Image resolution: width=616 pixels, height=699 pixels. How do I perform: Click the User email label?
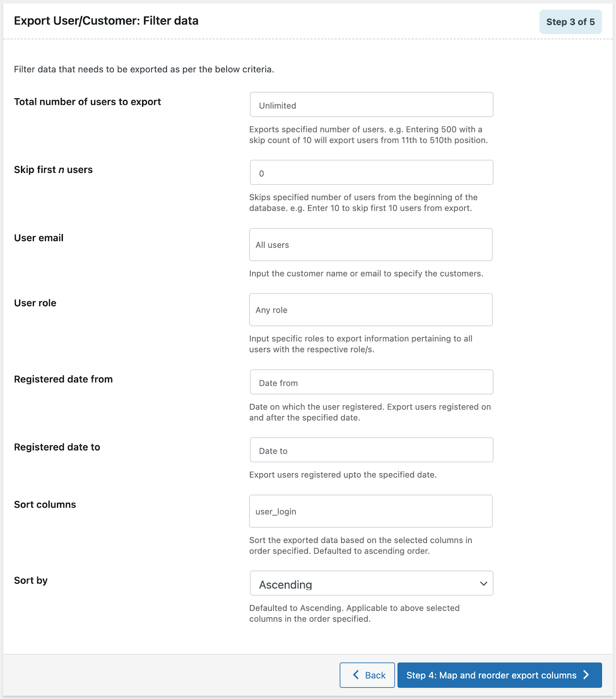point(39,238)
